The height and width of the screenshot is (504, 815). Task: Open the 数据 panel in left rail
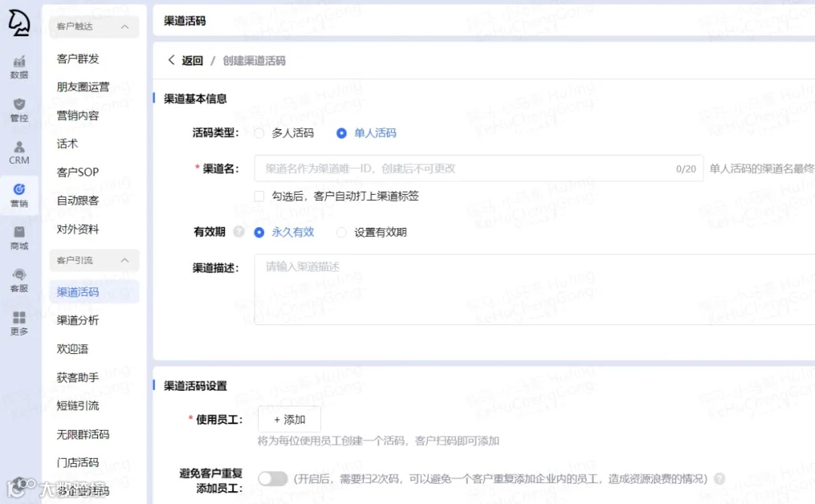(19, 66)
